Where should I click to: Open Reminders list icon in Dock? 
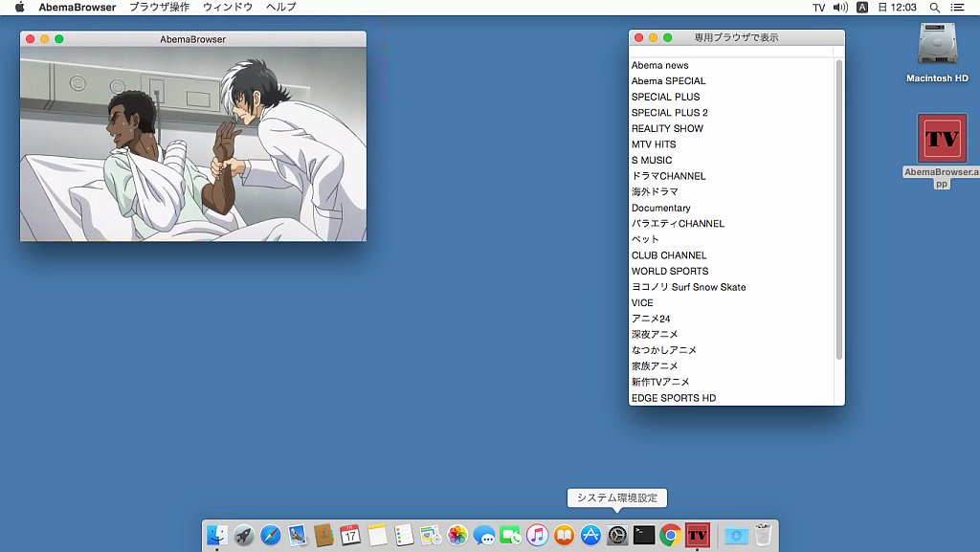tap(404, 535)
